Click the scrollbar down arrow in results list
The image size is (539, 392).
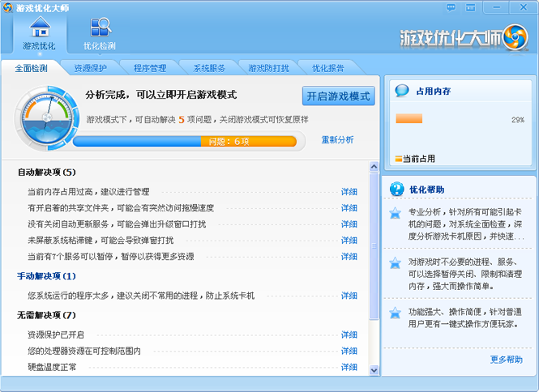pos(374,370)
